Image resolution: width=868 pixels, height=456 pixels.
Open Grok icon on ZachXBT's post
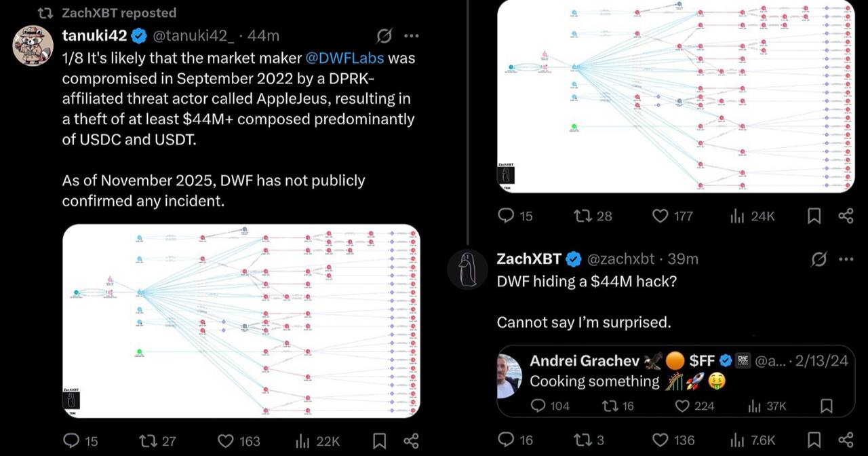818,259
